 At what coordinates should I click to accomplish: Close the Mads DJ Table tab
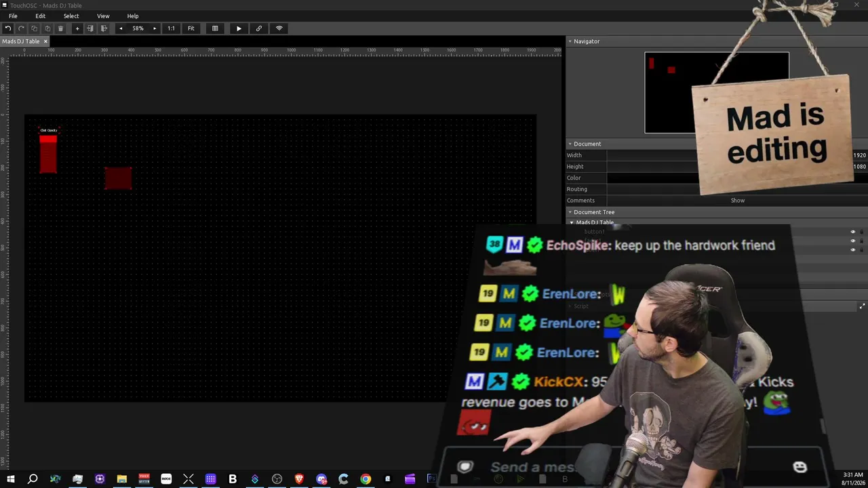tap(45, 41)
